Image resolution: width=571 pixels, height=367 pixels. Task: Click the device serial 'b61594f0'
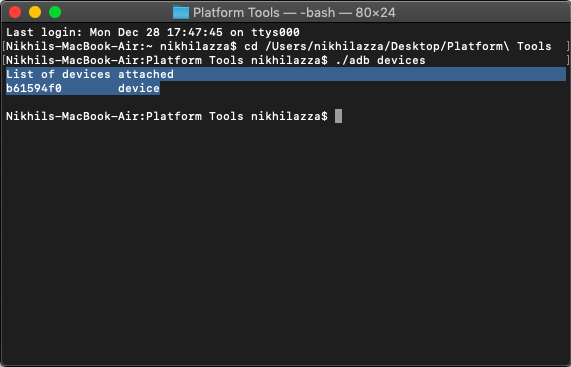(x=34, y=88)
